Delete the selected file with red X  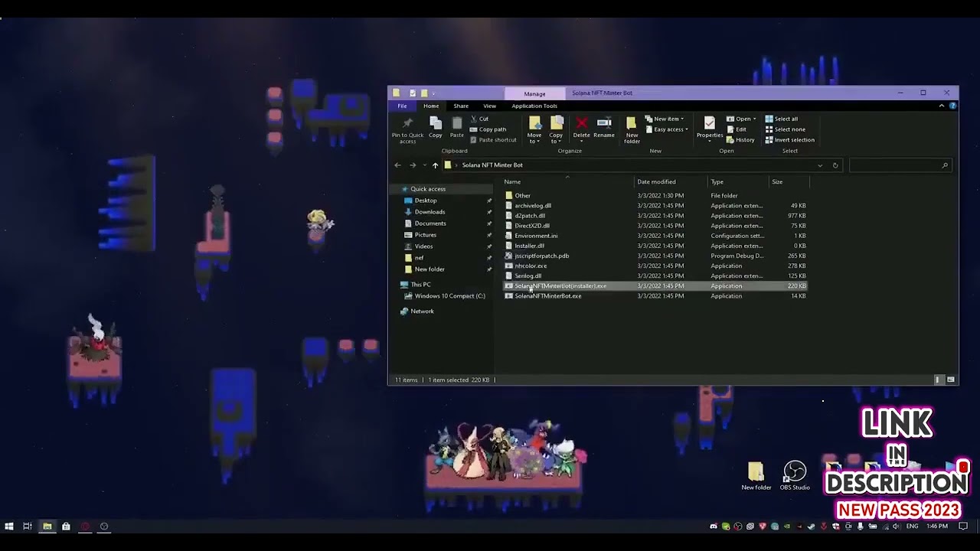click(x=581, y=127)
